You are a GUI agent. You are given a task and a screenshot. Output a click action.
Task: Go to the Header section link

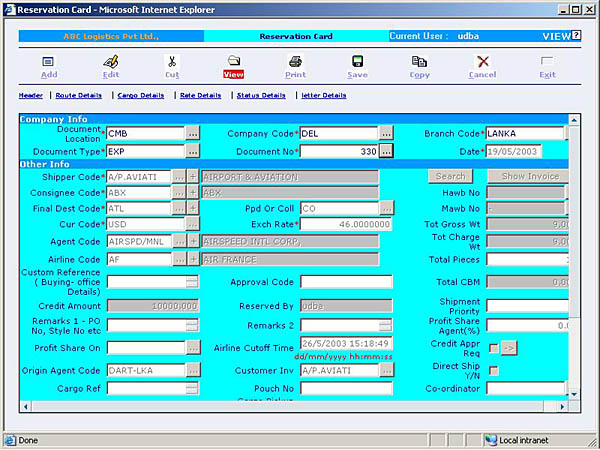click(x=31, y=95)
